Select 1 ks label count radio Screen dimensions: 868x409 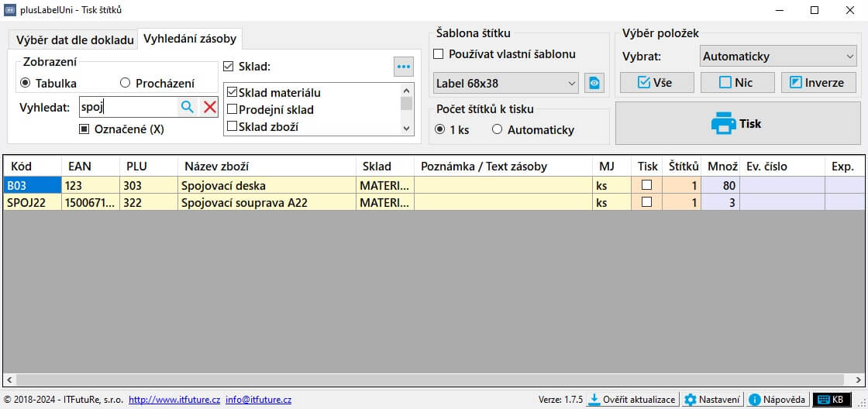[x=440, y=129]
